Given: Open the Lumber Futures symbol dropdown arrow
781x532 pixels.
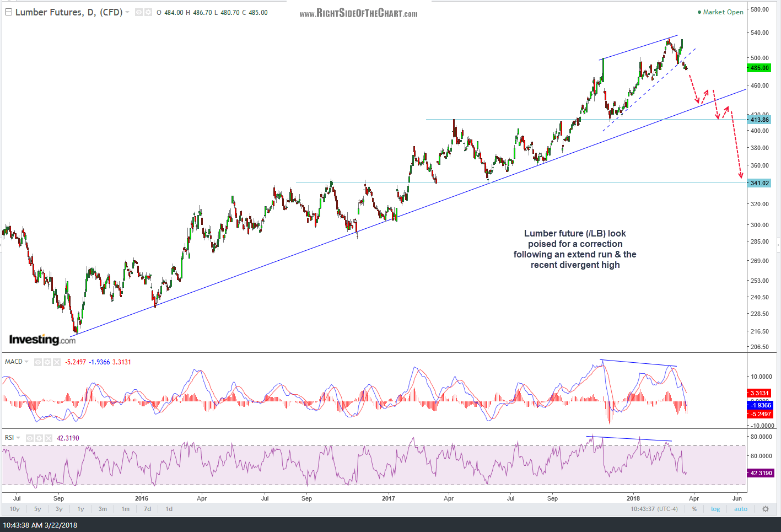Looking at the screenshot, I should click(127, 12).
